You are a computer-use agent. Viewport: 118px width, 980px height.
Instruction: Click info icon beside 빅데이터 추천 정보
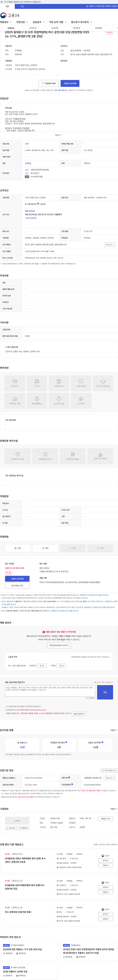(x=20, y=937)
